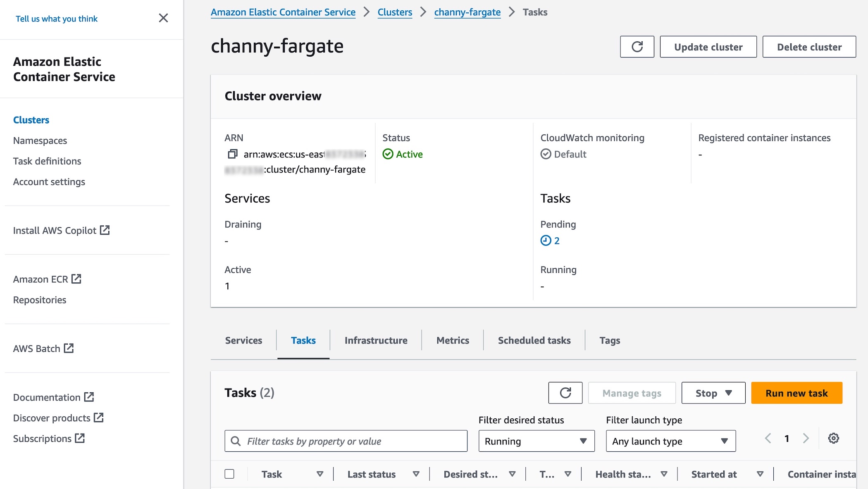Open the Tags tab
Viewport: 868px width, 489px height.
(610, 340)
